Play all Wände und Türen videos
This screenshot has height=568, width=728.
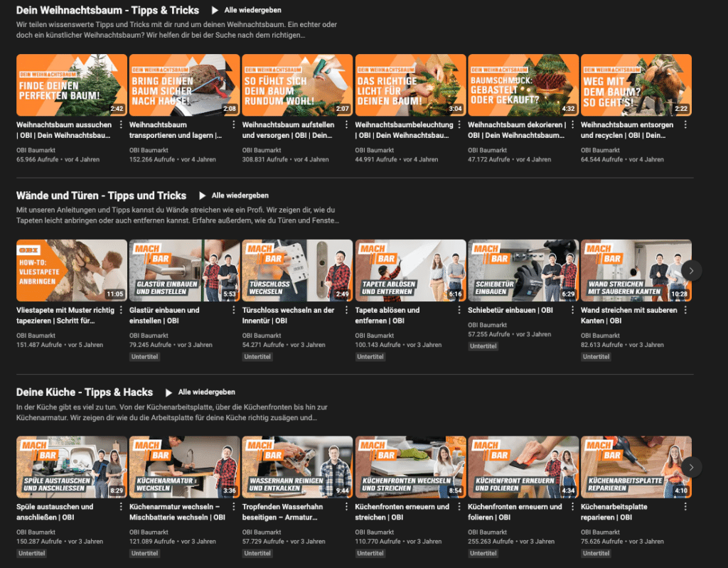coord(234,195)
